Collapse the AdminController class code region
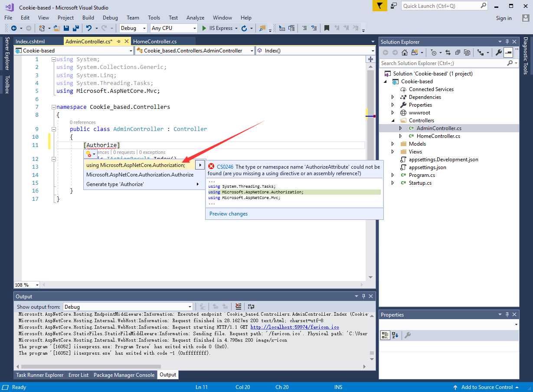This screenshot has width=533, height=392. pos(54,129)
